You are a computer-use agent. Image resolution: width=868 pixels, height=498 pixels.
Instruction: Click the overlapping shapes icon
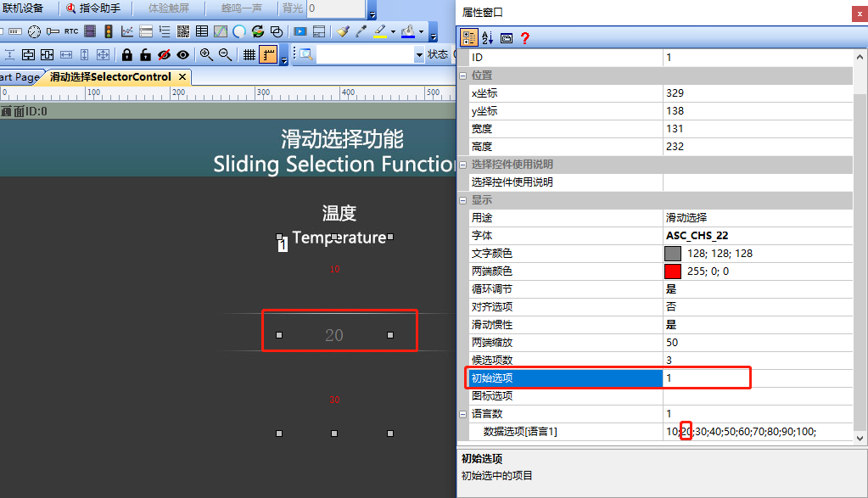coord(277,31)
